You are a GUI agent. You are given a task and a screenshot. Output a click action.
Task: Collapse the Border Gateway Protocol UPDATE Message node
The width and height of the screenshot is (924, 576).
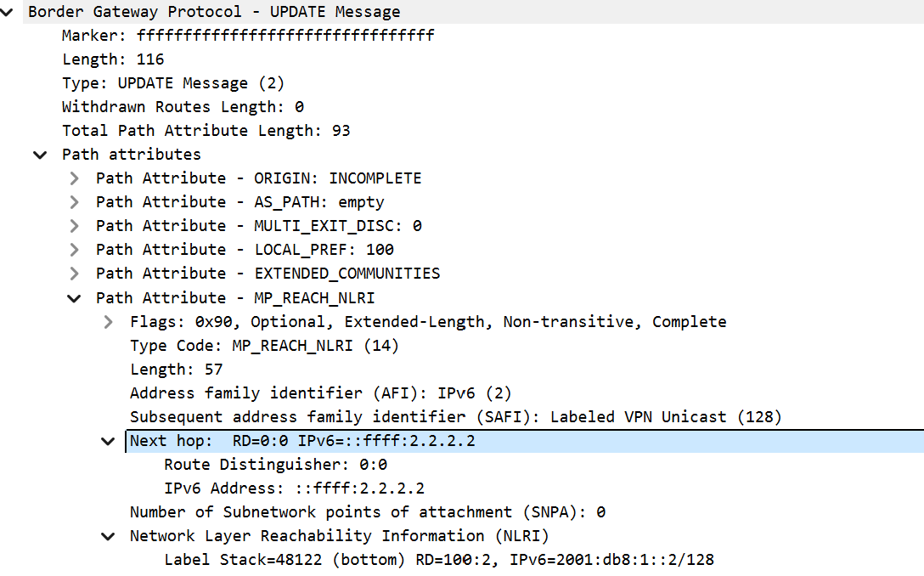click(7, 12)
